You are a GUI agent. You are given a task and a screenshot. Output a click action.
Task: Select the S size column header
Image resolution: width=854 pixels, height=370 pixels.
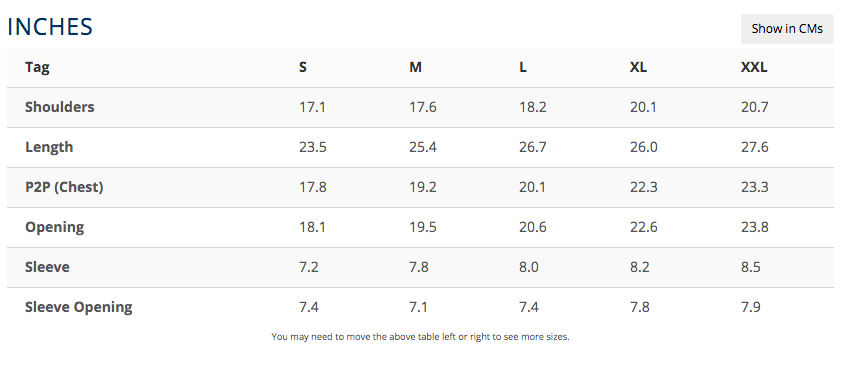pos(303,68)
